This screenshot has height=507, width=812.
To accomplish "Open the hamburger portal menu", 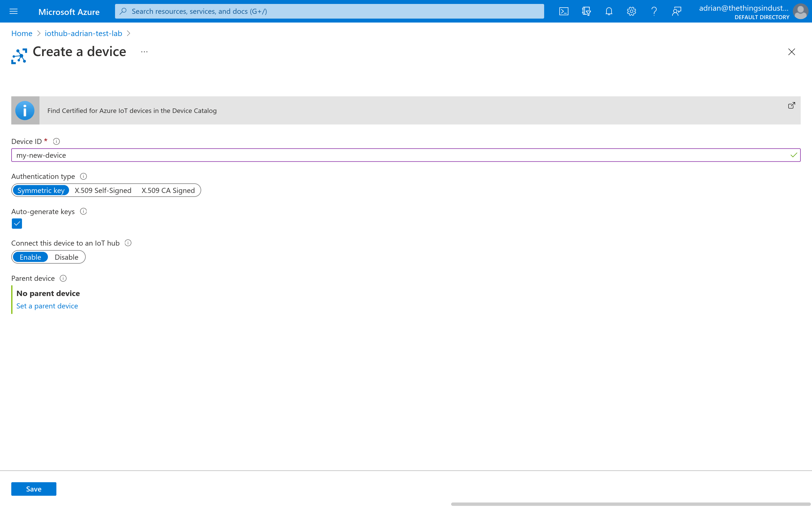I will [x=14, y=11].
